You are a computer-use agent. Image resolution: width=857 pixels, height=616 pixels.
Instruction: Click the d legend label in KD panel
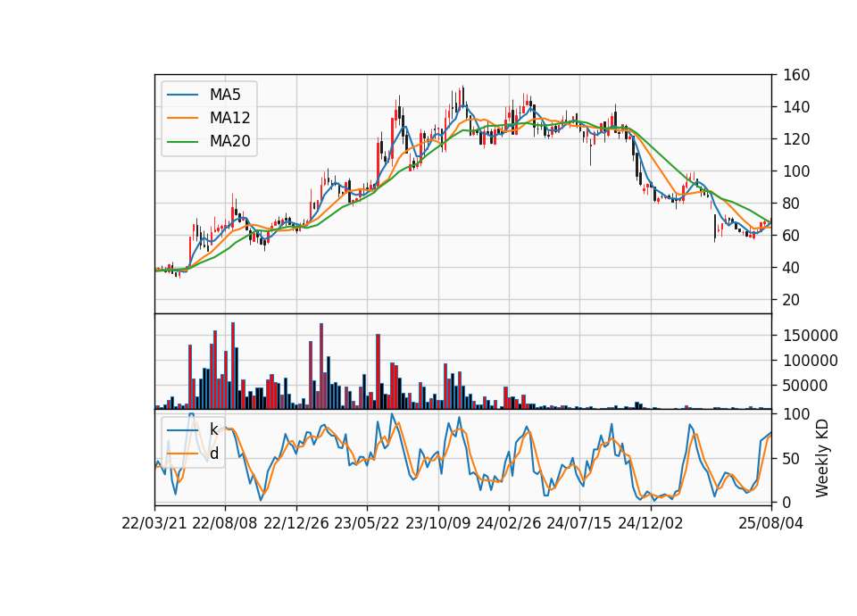pyautogui.click(x=214, y=454)
